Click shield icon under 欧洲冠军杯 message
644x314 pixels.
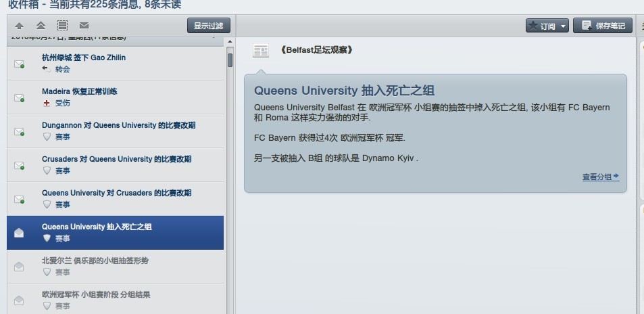pyautogui.click(x=47, y=306)
